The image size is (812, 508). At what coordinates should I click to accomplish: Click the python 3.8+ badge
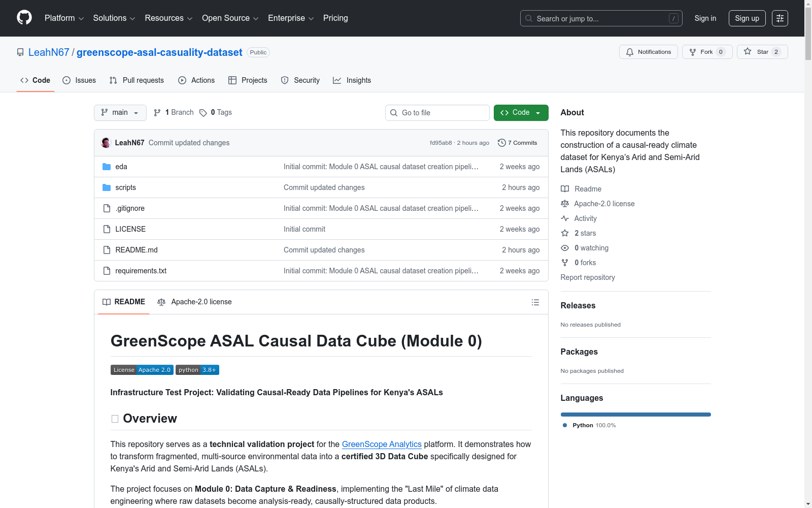pos(197,370)
